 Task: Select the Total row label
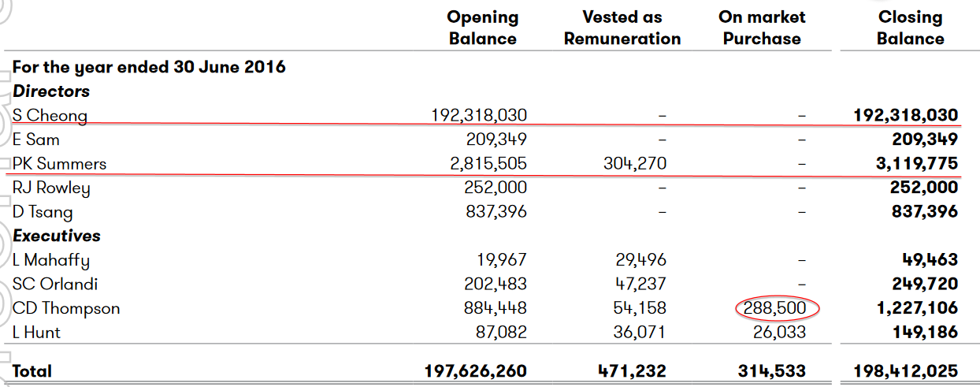[x=32, y=370]
